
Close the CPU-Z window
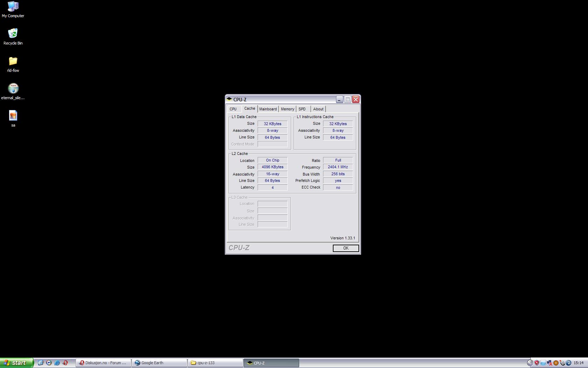click(356, 100)
